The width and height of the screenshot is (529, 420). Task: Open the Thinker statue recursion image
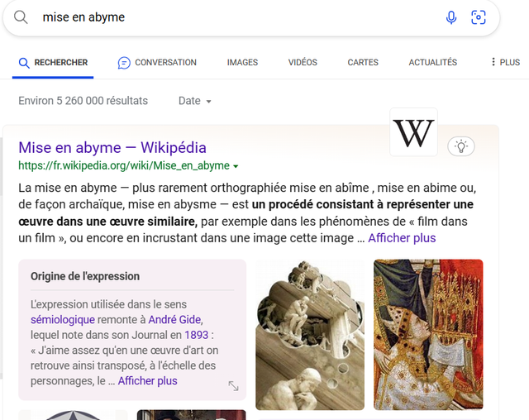coord(310,335)
